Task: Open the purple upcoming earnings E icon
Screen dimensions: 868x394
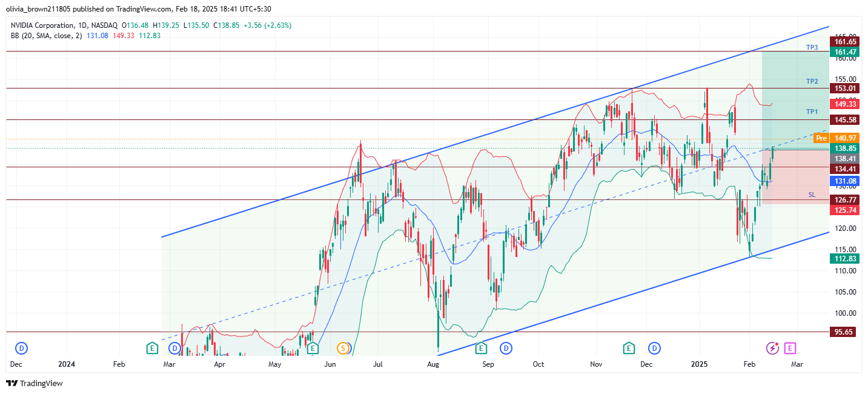Action: click(x=790, y=348)
